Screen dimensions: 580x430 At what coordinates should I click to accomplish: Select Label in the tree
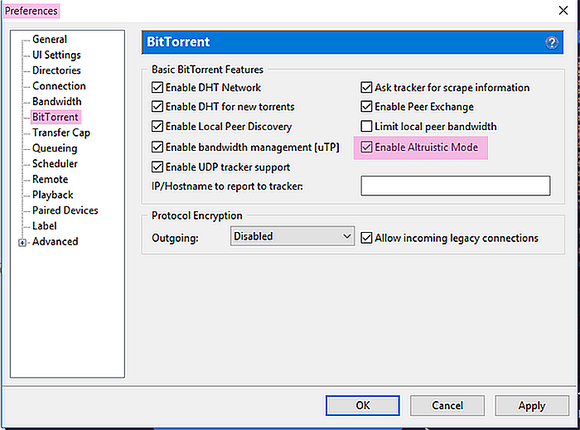tap(44, 226)
